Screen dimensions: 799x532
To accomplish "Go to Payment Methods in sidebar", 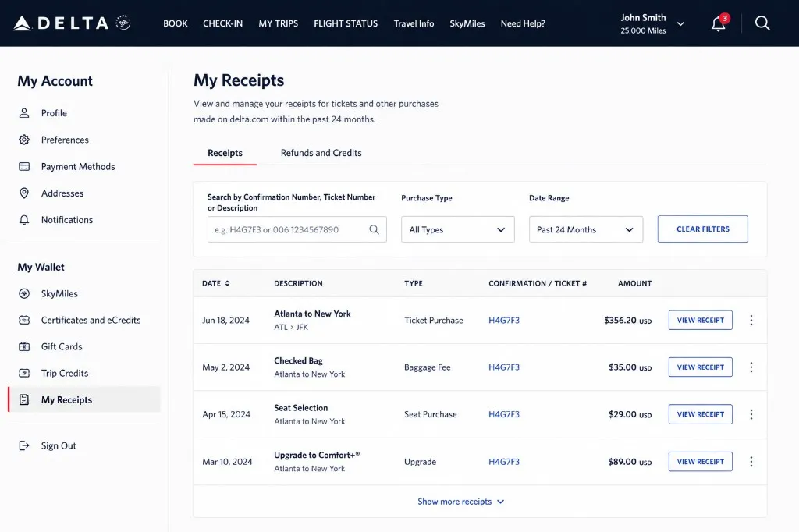I will pos(78,167).
